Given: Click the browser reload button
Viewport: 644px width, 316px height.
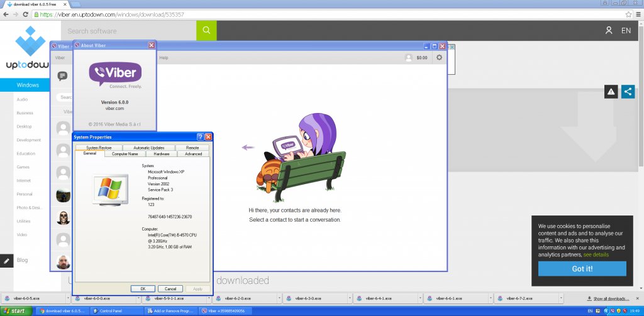Looking at the screenshot, I should (24, 14).
